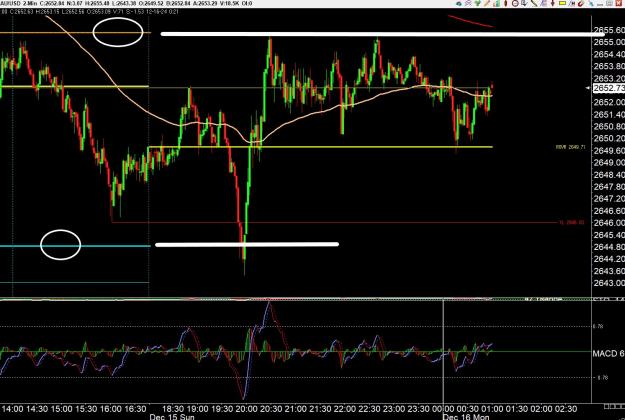Click the blue figure icon in the toolbar
625x420 pixels.
tap(591, 3)
